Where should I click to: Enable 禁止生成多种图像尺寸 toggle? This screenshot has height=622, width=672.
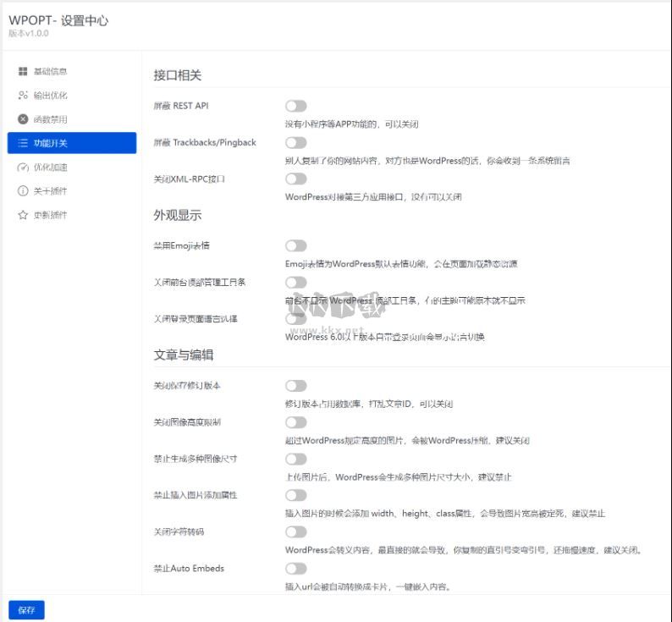coord(295,459)
